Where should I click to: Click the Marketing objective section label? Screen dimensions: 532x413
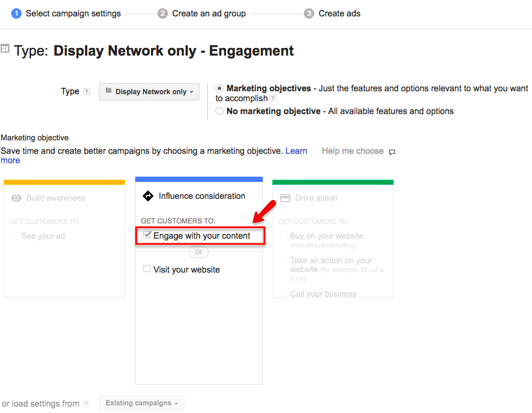(35, 137)
